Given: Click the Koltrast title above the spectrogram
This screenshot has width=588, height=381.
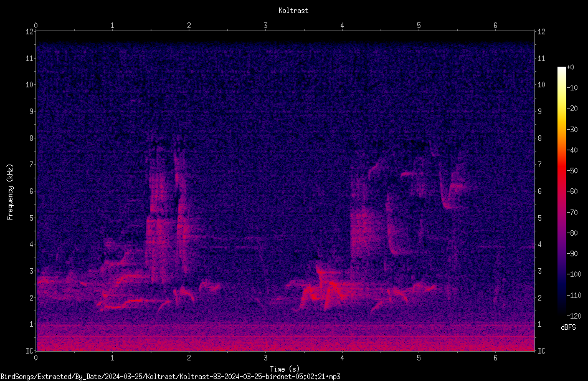Looking at the screenshot, I should 293,11.
